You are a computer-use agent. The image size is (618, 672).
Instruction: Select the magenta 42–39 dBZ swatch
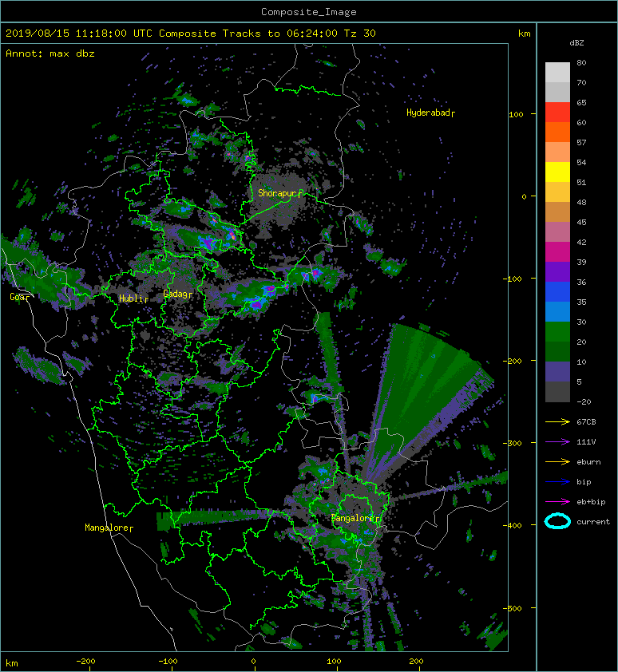557,251
